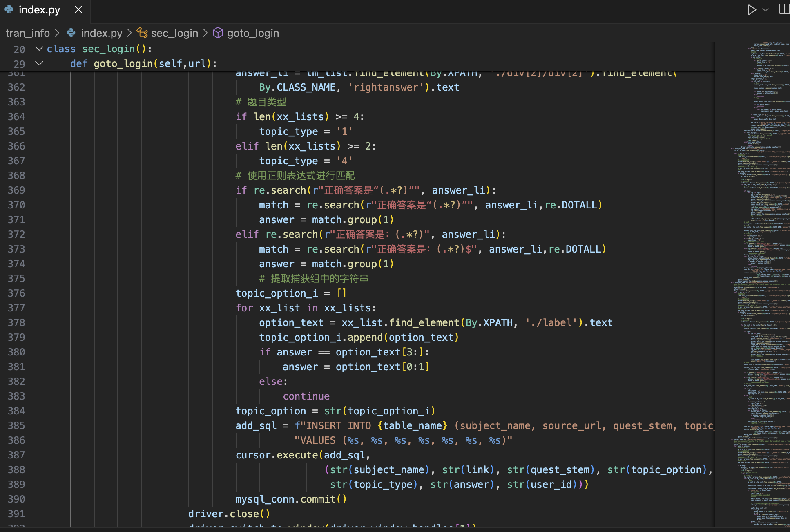The image size is (790, 532).
Task: Click Python file icon in breadcrumb
Action: 71,33
